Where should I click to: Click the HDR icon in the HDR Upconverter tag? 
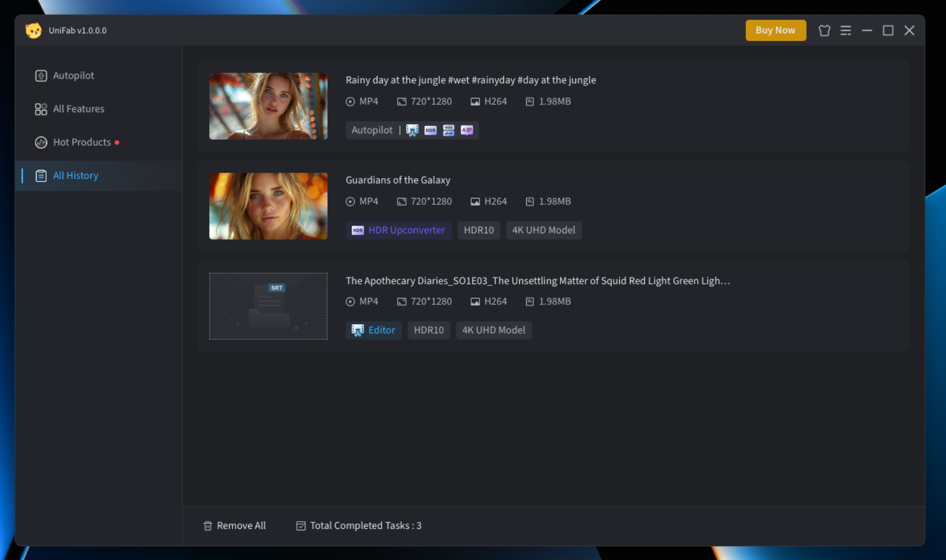coord(358,230)
